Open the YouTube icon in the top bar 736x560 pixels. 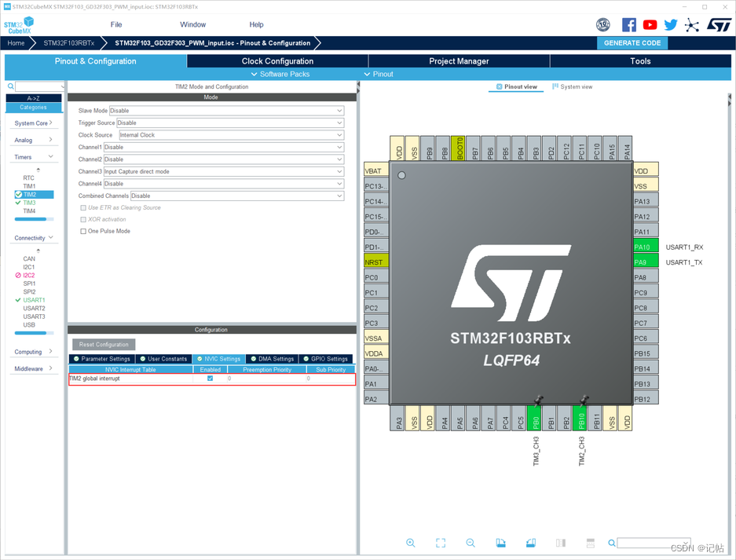coord(650,24)
